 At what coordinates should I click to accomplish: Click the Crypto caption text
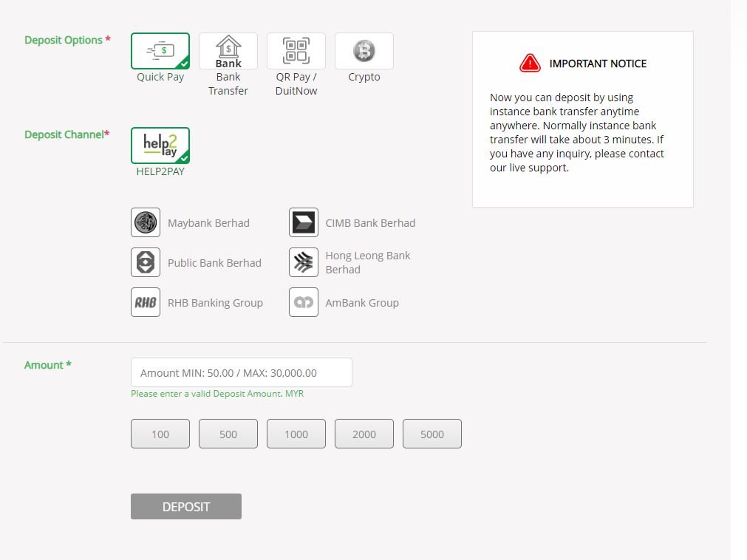pyautogui.click(x=364, y=77)
